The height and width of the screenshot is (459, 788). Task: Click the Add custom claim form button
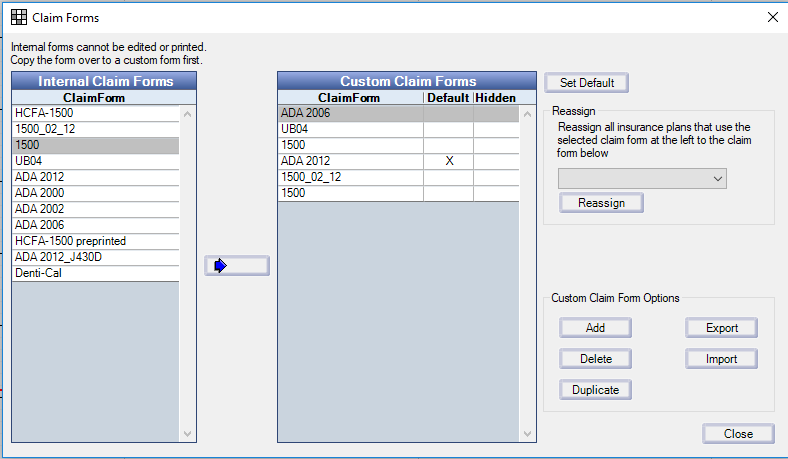pos(595,328)
